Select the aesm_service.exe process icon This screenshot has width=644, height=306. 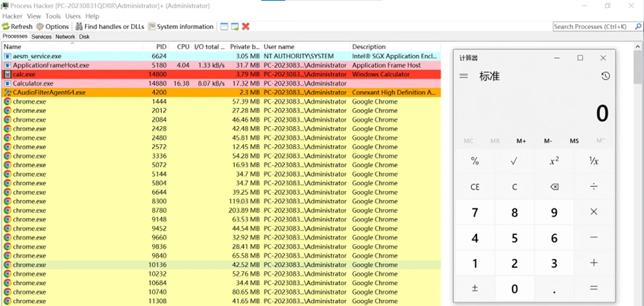(7, 56)
